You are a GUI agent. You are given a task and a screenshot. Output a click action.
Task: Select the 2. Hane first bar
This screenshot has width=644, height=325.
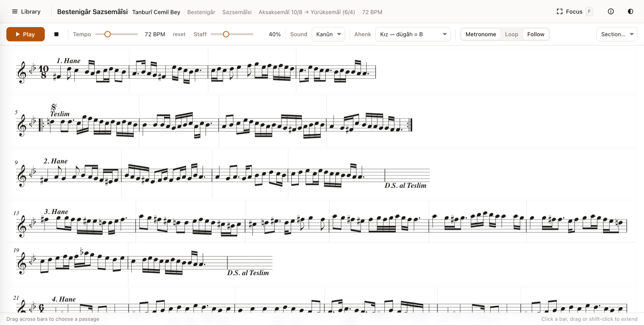pyautogui.click(x=68, y=174)
